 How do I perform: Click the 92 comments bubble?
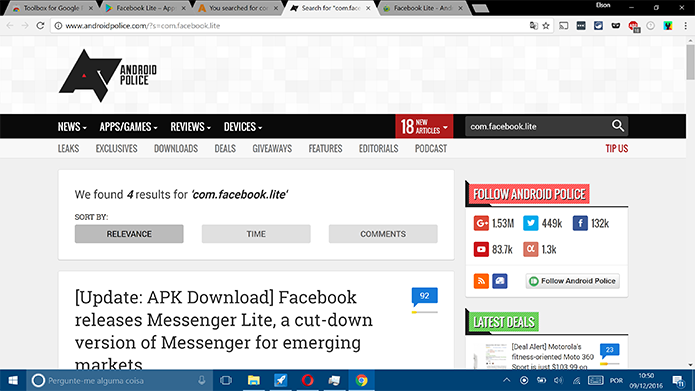(425, 297)
